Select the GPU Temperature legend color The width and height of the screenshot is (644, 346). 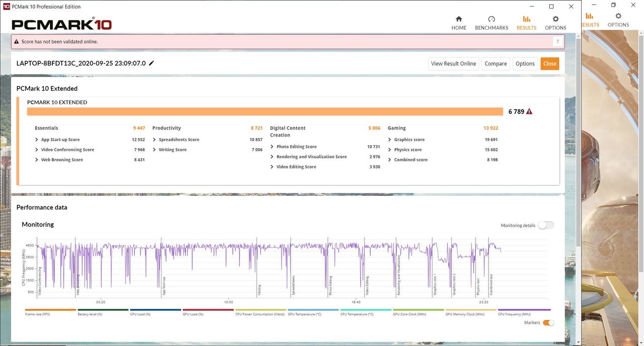(313, 310)
